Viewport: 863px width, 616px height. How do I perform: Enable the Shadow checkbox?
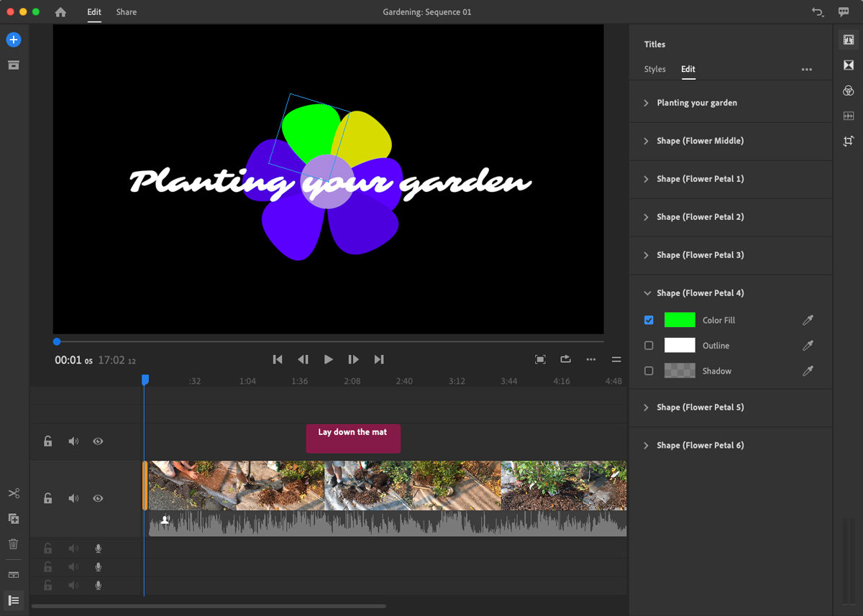(649, 371)
